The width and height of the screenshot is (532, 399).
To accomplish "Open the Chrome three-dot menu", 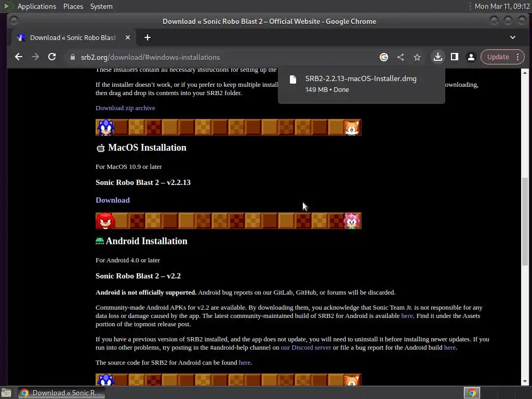I will [x=518, y=57].
